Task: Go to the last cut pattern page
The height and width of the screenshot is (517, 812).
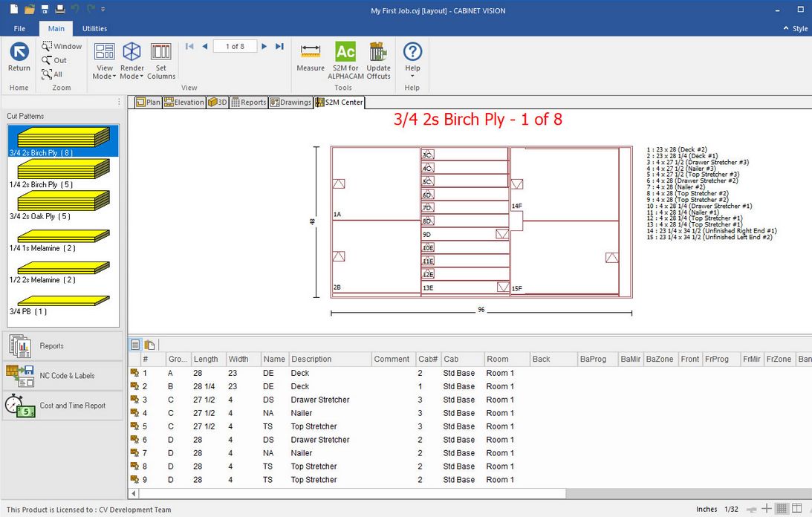Action: click(279, 45)
